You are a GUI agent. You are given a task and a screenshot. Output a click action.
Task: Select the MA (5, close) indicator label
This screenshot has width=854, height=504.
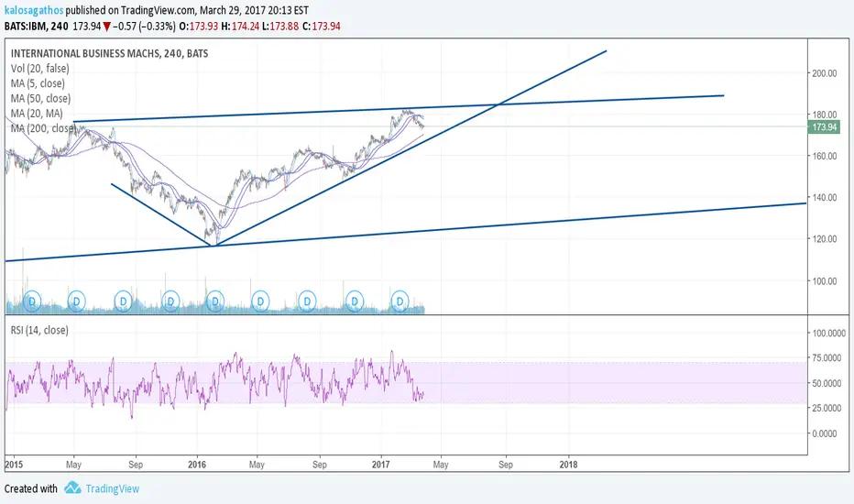(x=38, y=83)
